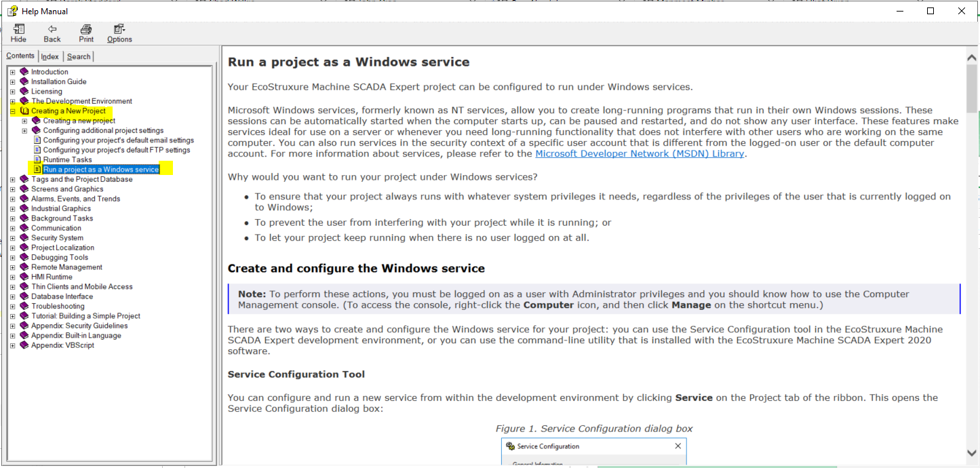Image resolution: width=980 pixels, height=468 pixels.
Task: Click the Hide toolbar icon
Action: (x=18, y=29)
